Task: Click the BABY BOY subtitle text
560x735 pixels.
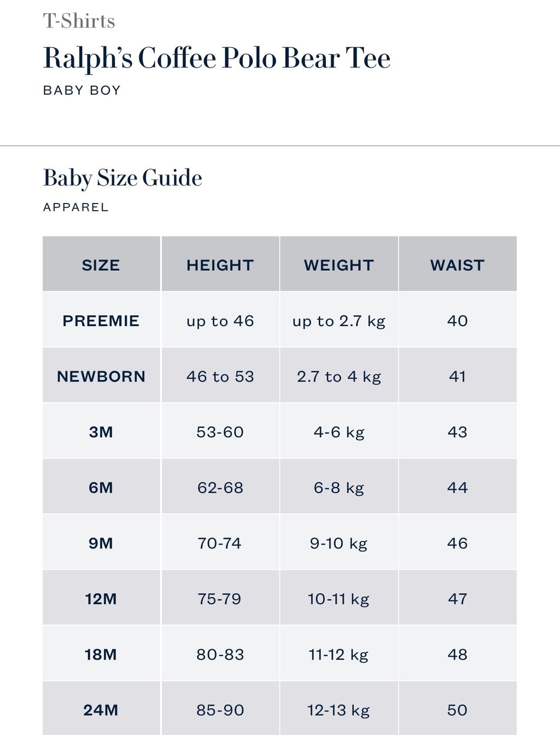Action: click(81, 90)
